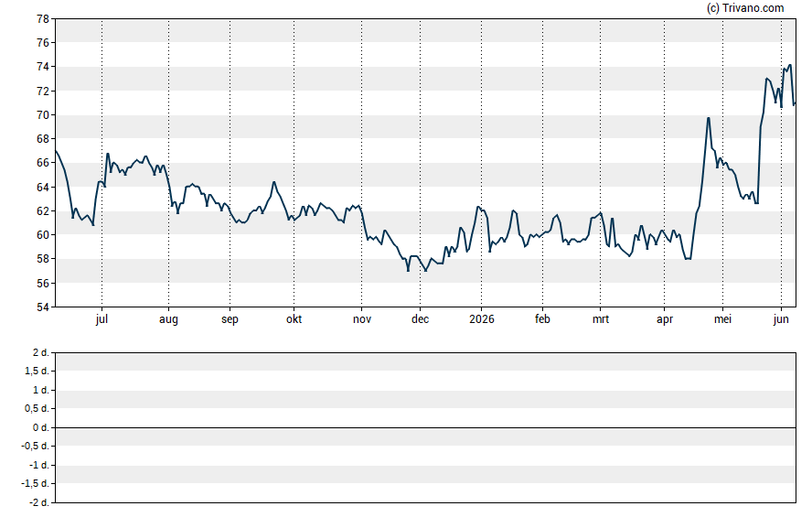Click the 'feb' month label
This screenshot has width=812, height=517.
tap(543, 319)
